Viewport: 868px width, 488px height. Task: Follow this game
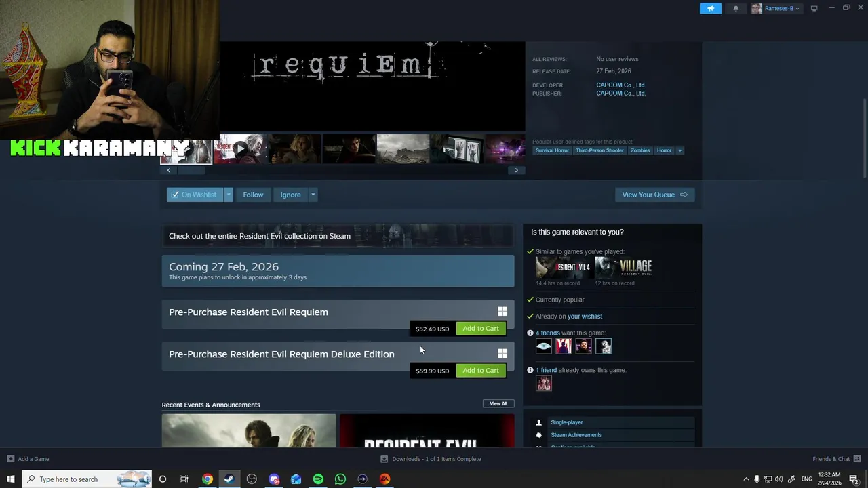[253, 195]
